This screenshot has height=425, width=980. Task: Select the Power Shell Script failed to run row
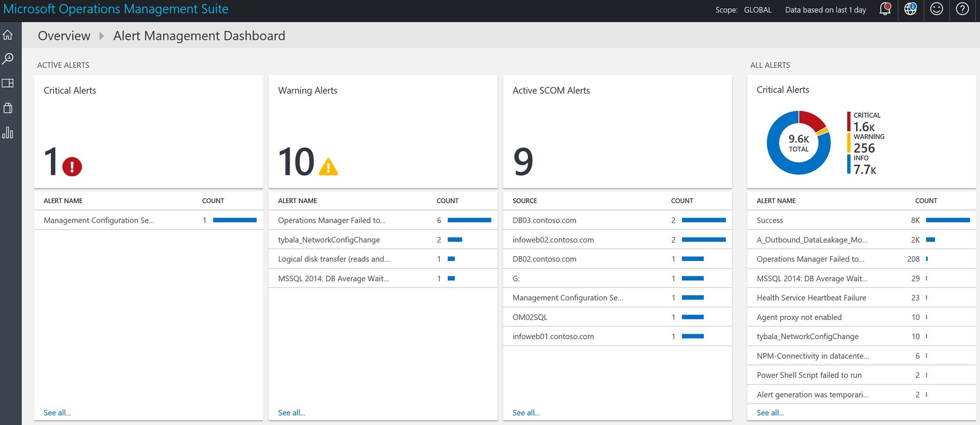click(x=862, y=375)
